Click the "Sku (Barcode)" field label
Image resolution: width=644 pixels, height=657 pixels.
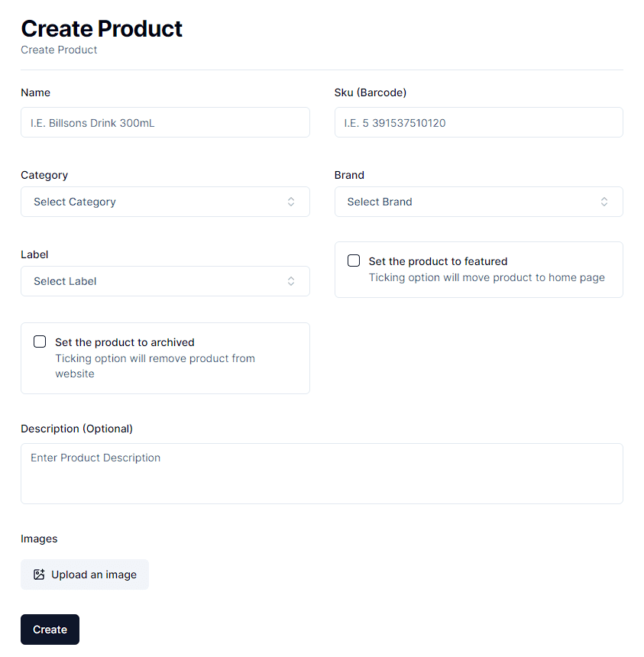click(371, 92)
